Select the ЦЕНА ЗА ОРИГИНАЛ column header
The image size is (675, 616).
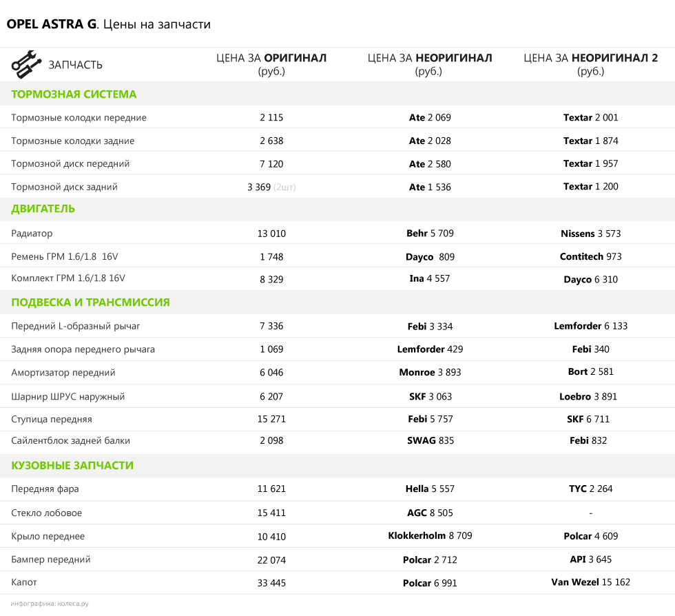(x=271, y=64)
